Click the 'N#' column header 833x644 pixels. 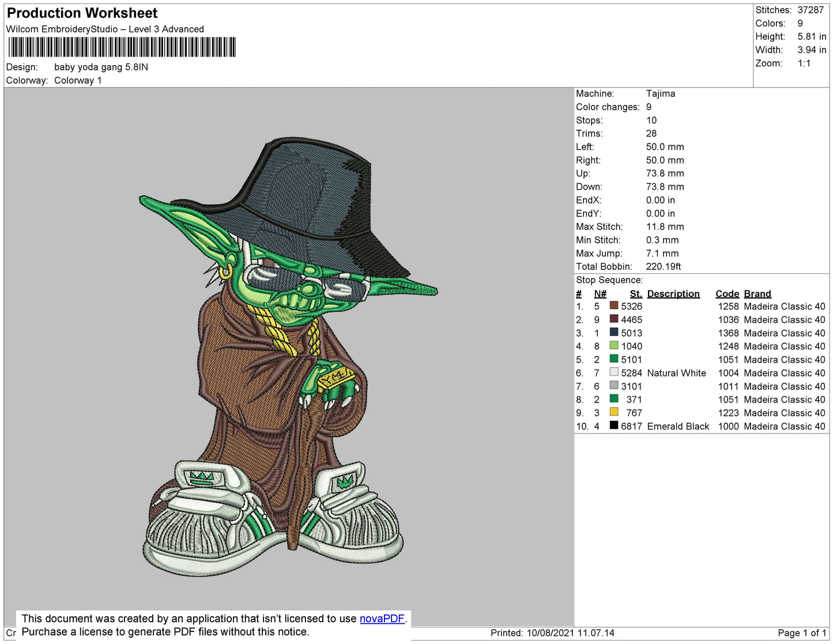point(600,293)
